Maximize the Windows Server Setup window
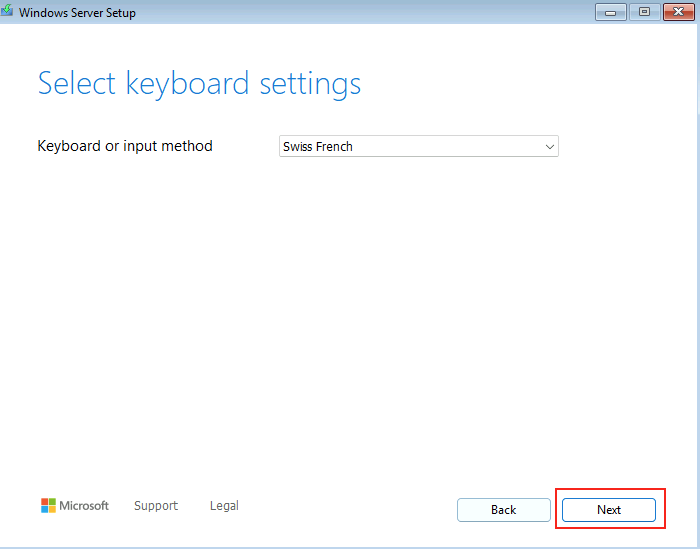The image size is (700, 549). click(x=644, y=12)
